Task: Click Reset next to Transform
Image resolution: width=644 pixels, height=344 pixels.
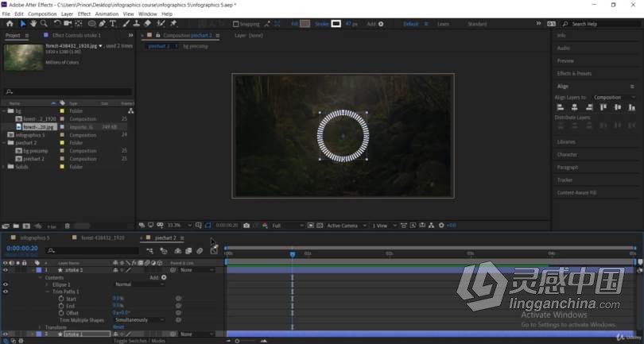Action: pyautogui.click(x=118, y=327)
